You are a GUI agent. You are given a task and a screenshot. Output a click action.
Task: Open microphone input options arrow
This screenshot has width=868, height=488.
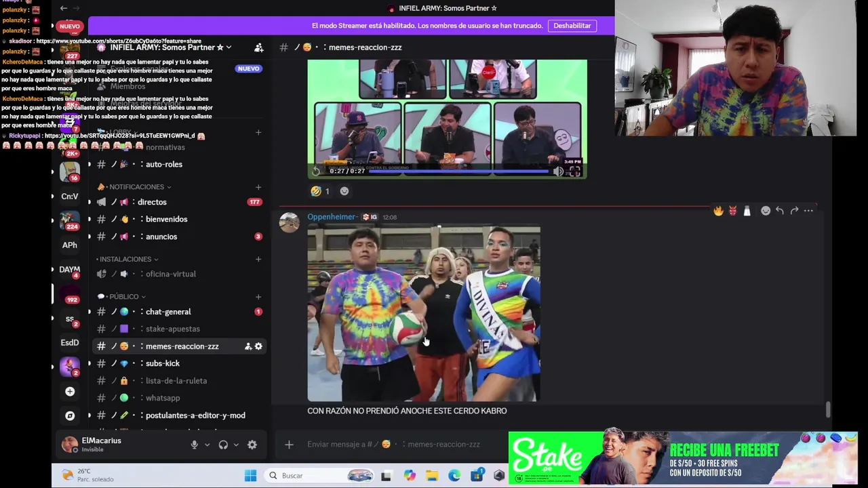(207, 445)
